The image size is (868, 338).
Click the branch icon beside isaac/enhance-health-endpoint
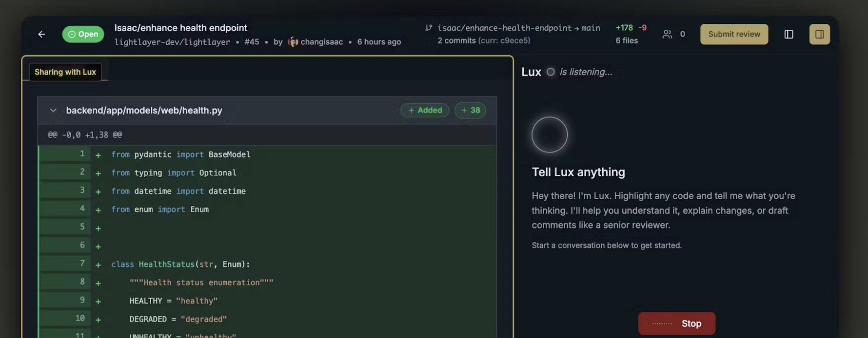click(429, 28)
